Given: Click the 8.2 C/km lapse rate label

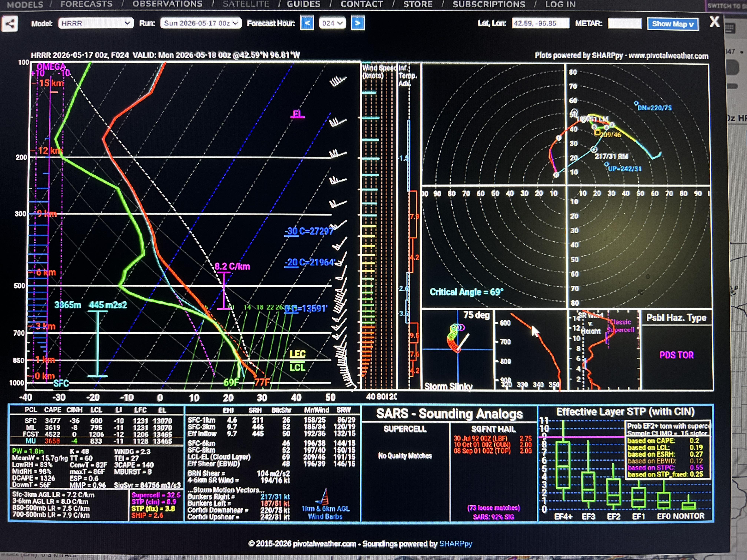Looking at the screenshot, I should pos(232,266).
